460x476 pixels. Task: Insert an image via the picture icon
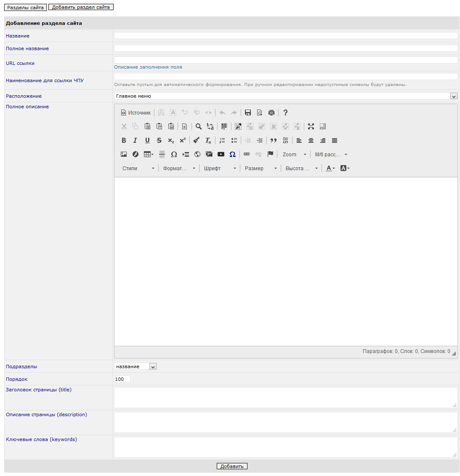[x=124, y=154]
